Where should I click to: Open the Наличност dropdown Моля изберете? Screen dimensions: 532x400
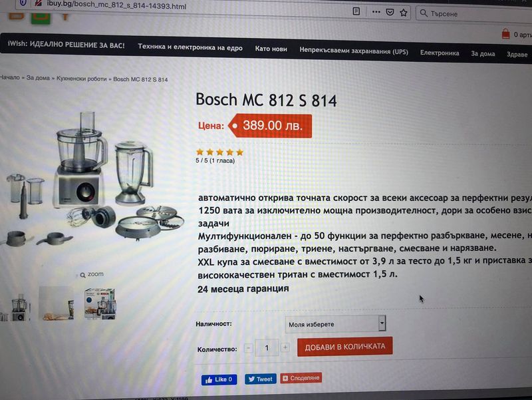tap(335, 324)
